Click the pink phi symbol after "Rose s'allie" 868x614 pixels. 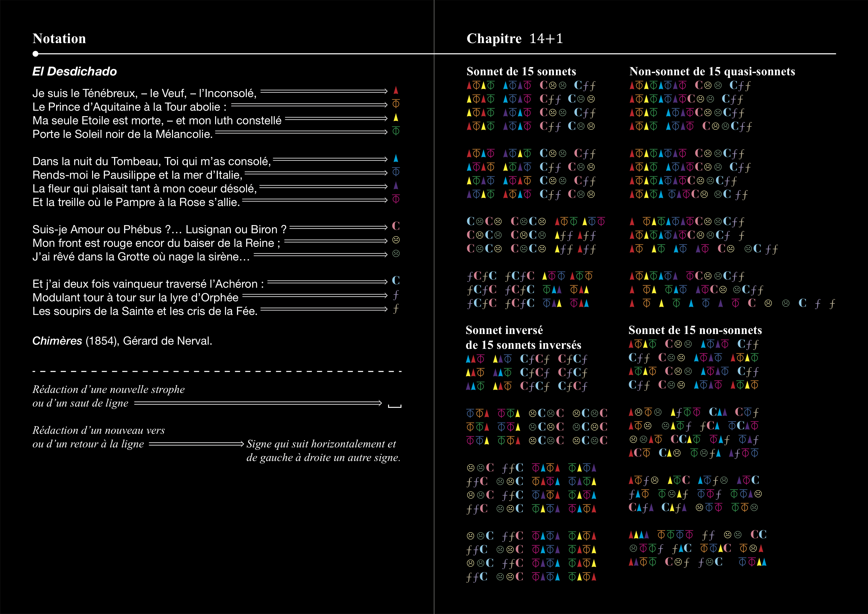pos(396,199)
